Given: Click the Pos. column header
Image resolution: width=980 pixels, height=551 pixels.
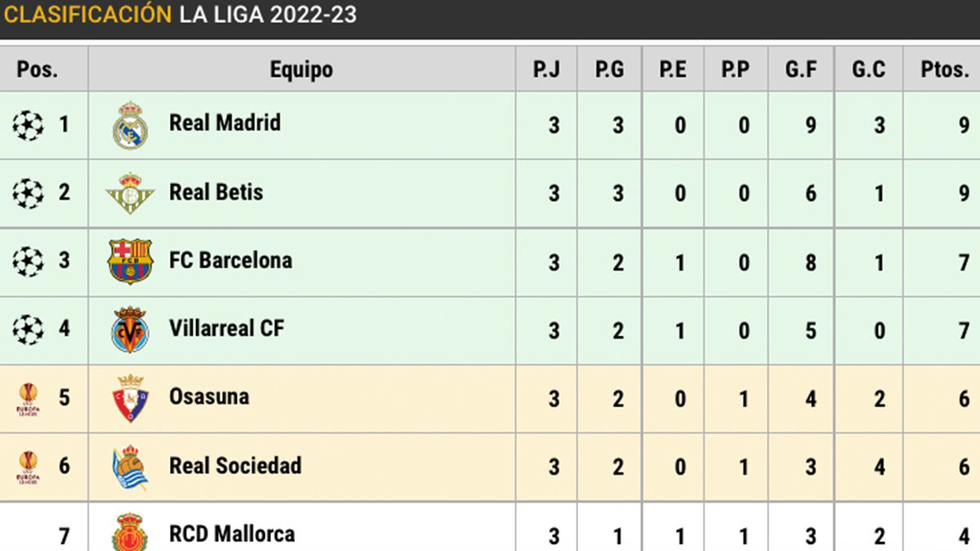Looking at the screenshot, I should 38,69.
